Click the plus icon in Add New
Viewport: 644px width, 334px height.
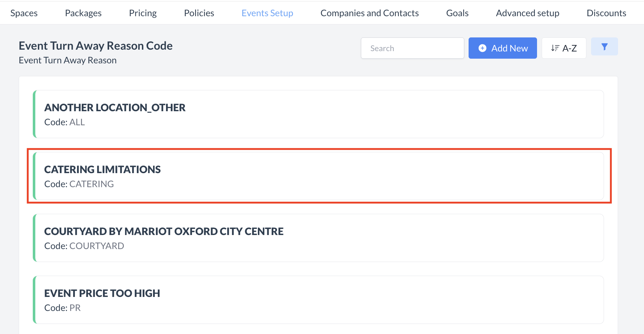[482, 48]
